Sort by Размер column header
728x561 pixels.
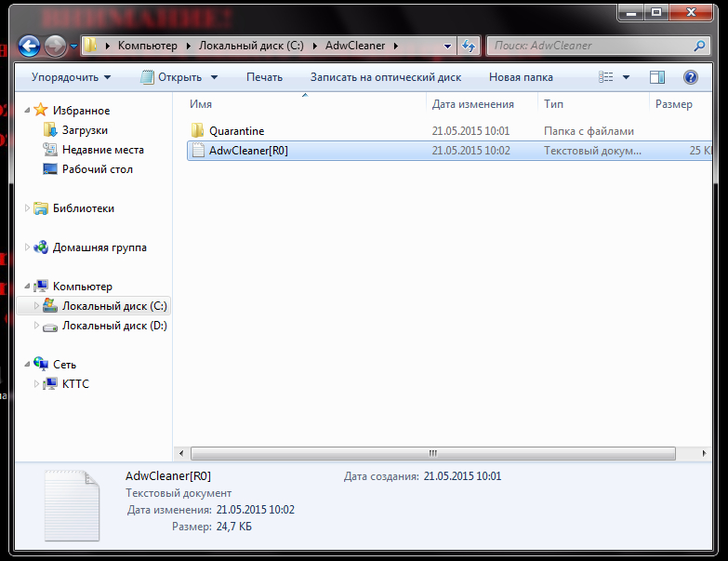674,104
